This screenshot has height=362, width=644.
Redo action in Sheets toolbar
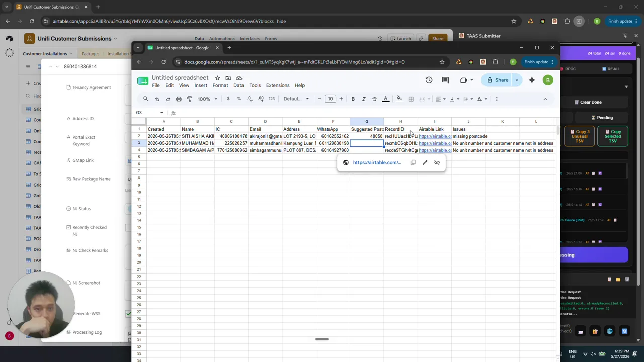click(168, 99)
